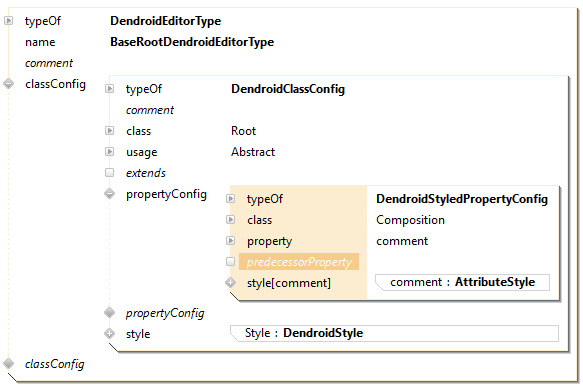Screen dimensions: 583x388
Task: Open the Style : DendroidStyle box
Action: (x=394, y=333)
